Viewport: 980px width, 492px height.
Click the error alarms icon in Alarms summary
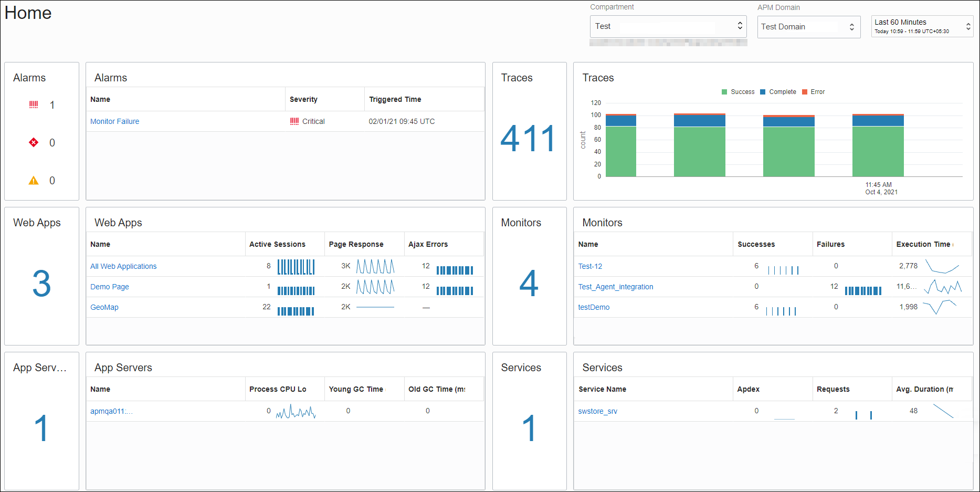pos(33,142)
